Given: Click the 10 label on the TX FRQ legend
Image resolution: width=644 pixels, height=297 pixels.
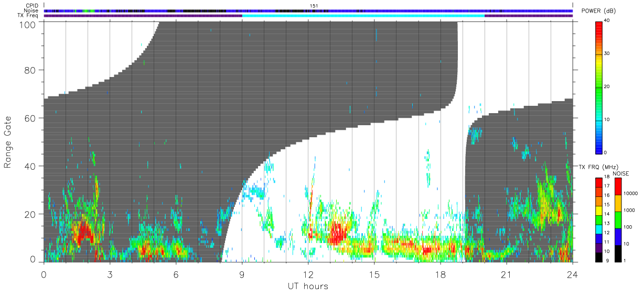Looking at the screenshot, I should 607,251.
